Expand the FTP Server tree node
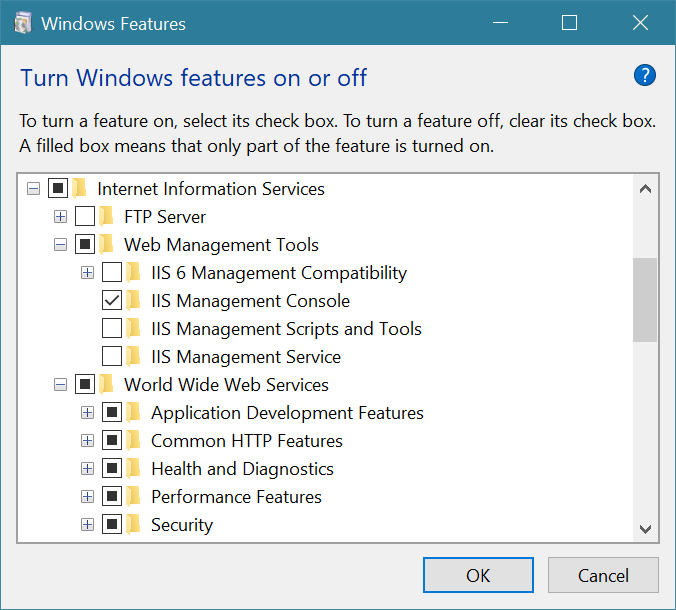This screenshot has width=676, height=610. pyautogui.click(x=61, y=217)
